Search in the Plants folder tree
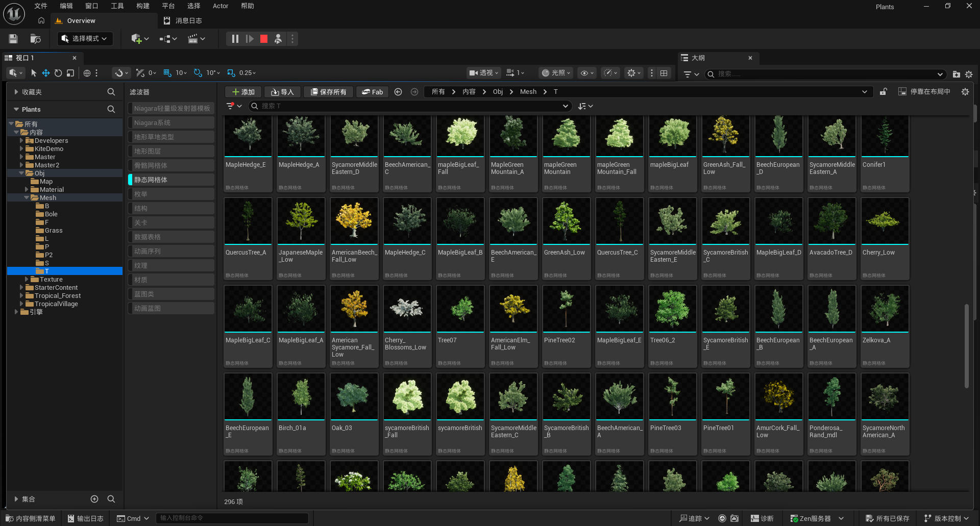The width and height of the screenshot is (980, 526). (111, 109)
